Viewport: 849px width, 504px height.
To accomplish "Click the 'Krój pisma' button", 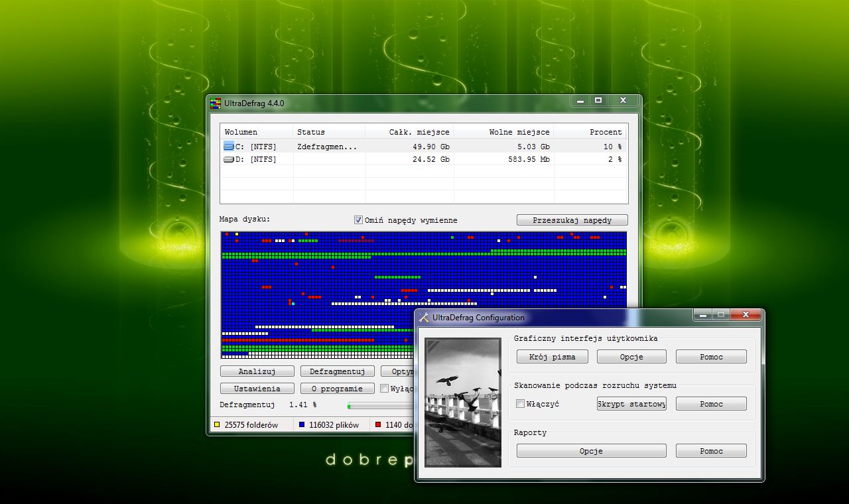I will pyautogui.click(x=552, y=357).
